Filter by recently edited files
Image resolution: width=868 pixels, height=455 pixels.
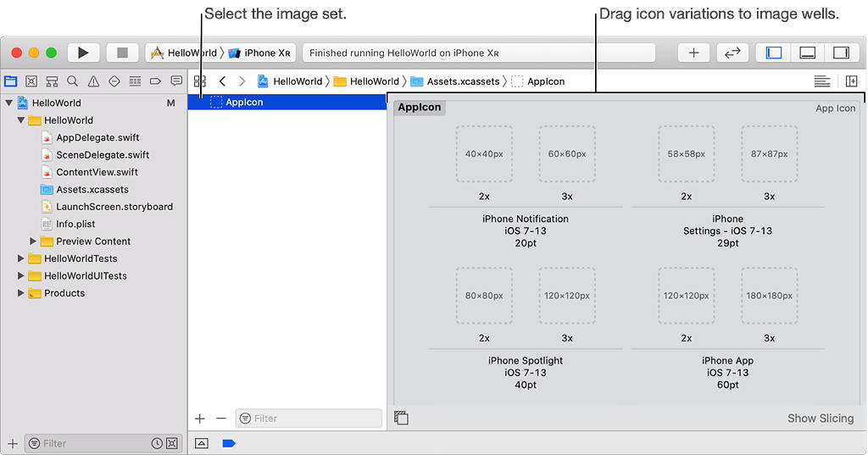click(x=157, y=443)
